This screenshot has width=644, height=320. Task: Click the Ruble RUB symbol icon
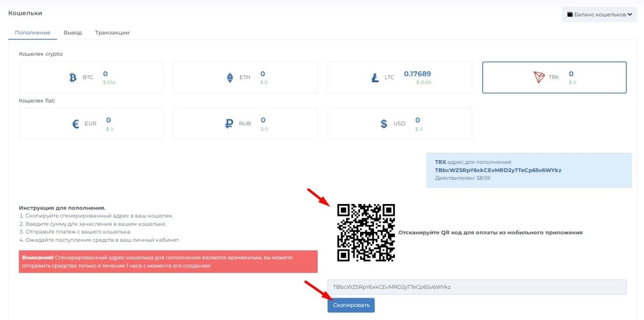[229, 124]
